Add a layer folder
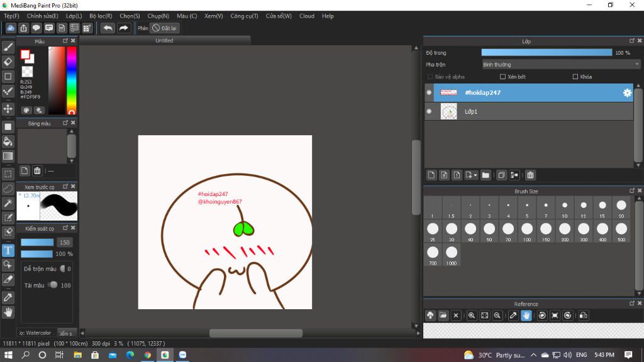This screenshot has width=644, height=362. click(x=486, y=175)
